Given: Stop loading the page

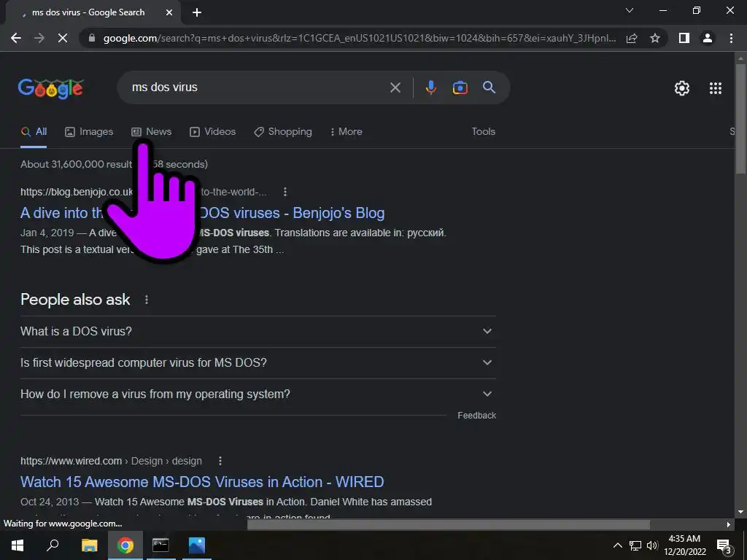Looking at the screenshot, I should click(63, 38).
